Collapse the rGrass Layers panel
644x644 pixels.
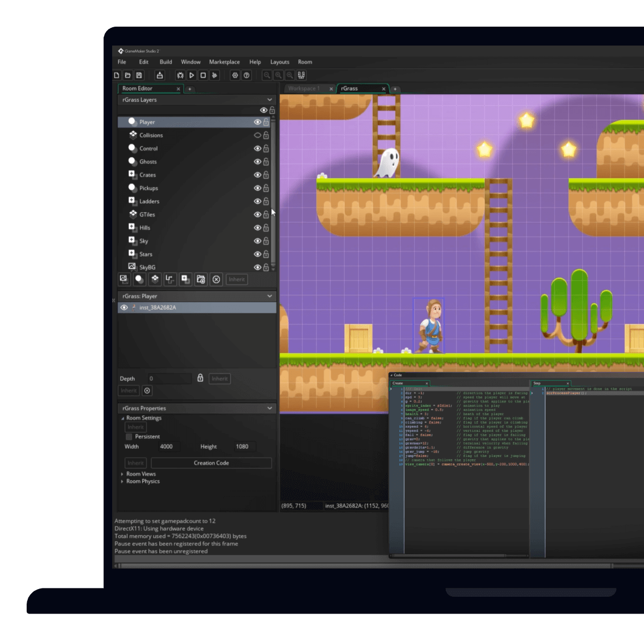[x=270, y=100]
